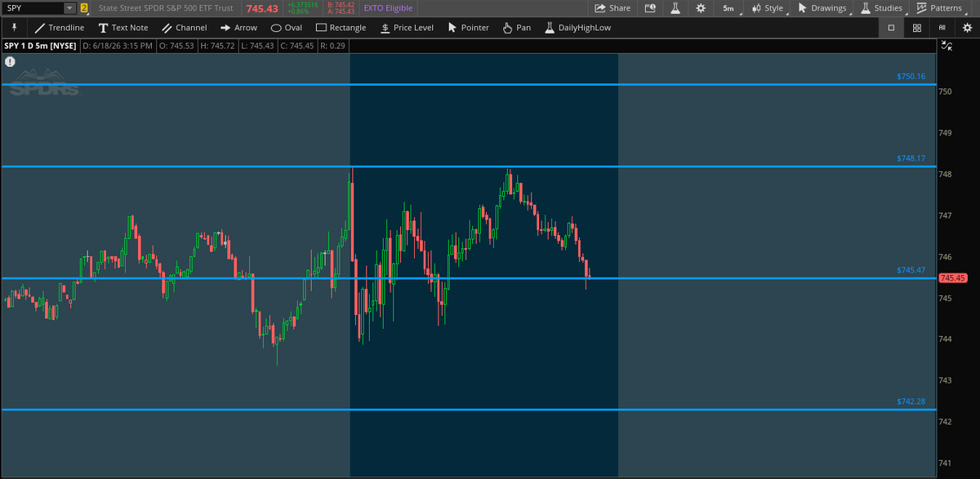This screenshot has width=980, height=479.
Task: Click the State Street SPDR S&P 500 ETF Trust name
Action: (165, 8)
